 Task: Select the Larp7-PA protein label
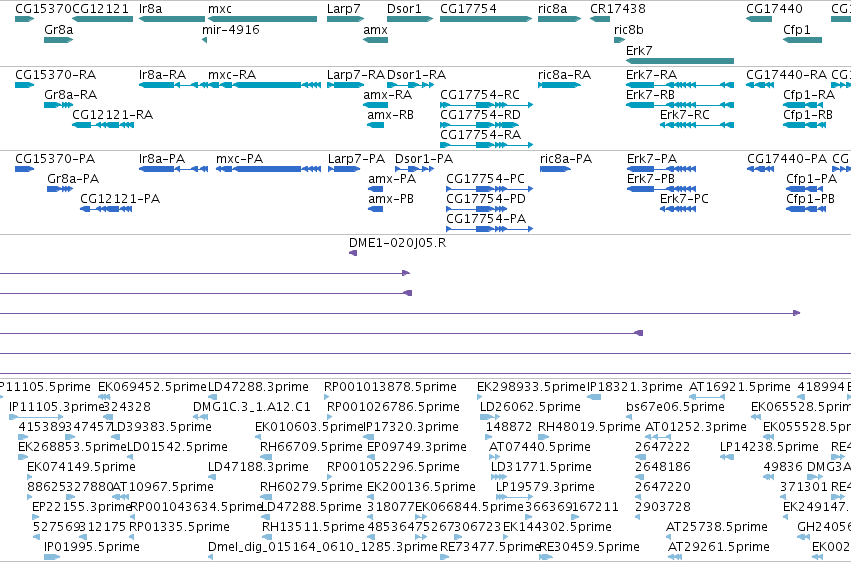(x=356, y=159)
